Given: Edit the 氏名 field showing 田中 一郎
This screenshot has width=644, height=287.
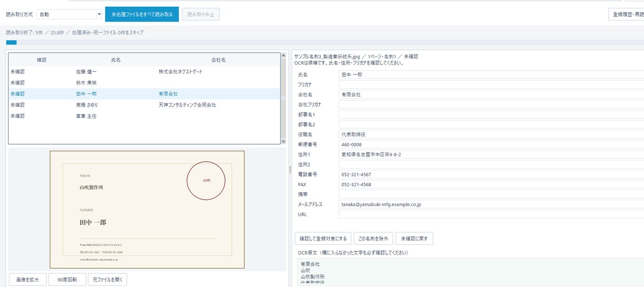Looking at the screenshot, I should [x=491, y=75].
